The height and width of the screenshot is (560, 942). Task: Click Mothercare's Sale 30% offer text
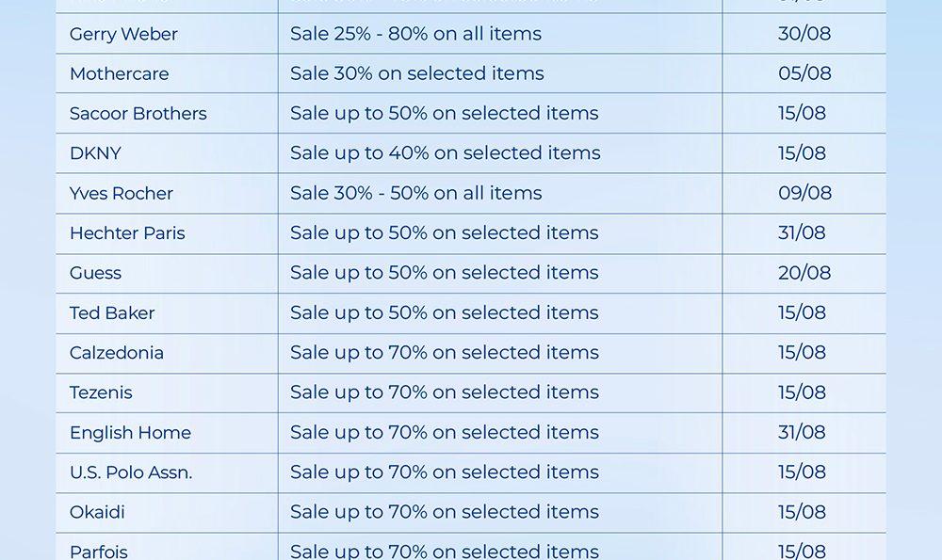click(x=416, y=73)
